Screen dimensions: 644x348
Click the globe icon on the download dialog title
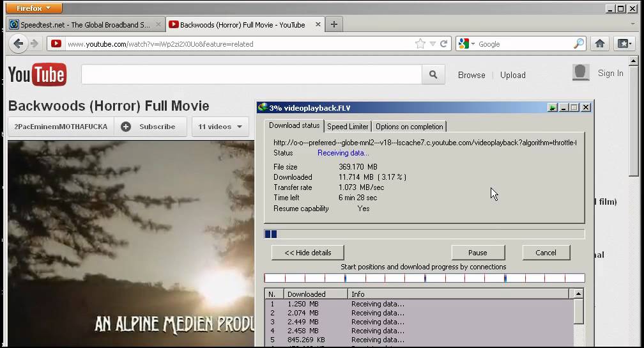tap(262, 107)
